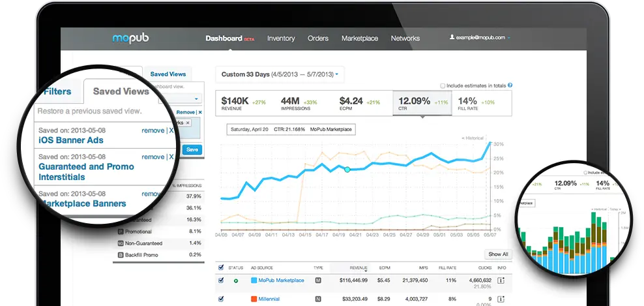Open the Orders nav item
The width and height of the screenshot is (644, 306).
pyautogui.click(x=318, y=38)
